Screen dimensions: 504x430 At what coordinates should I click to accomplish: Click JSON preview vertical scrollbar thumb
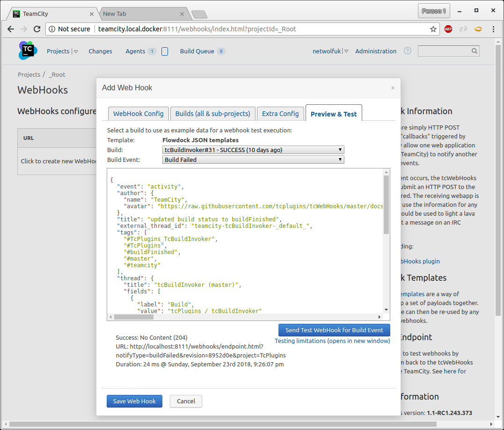click(387, 205)
